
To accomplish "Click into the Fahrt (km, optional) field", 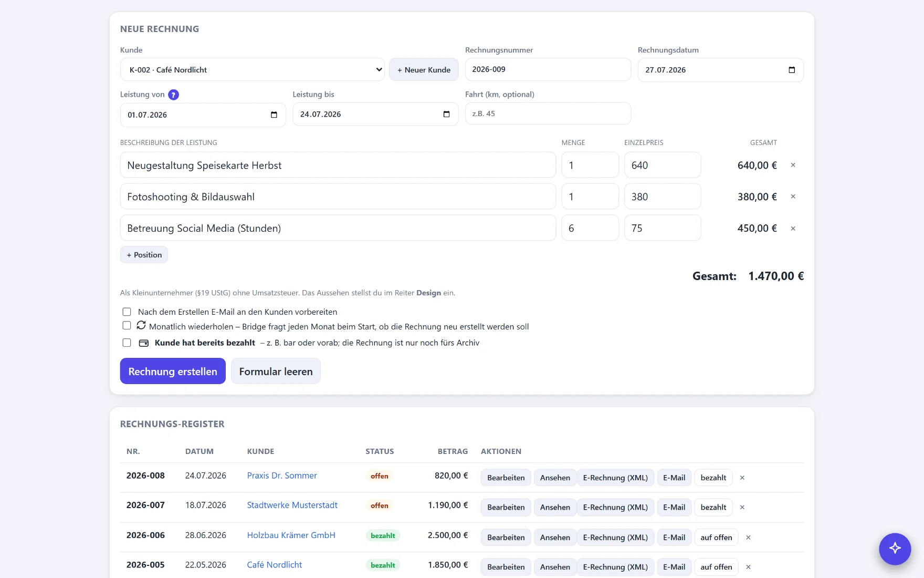I will click(548, 113).
